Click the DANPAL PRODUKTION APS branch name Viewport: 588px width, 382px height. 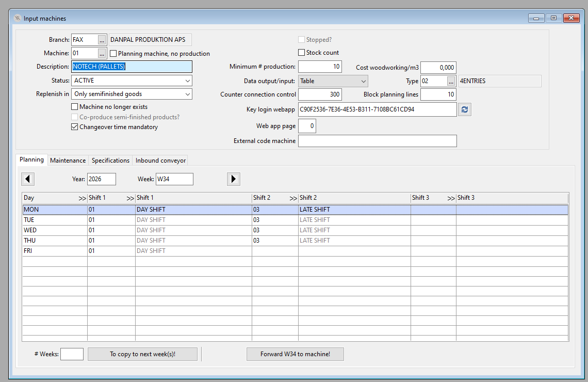(x=150, y=40)
